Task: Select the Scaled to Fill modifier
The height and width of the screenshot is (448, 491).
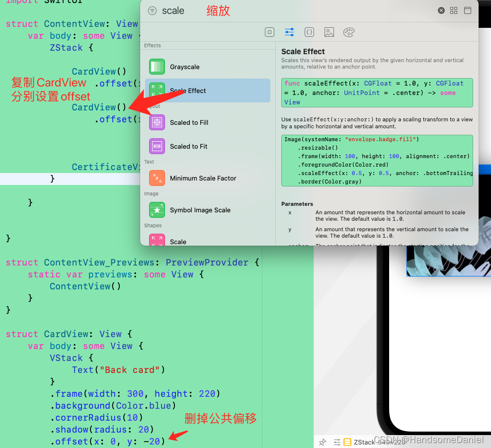Action: pyautogui.click(x=207, y=122)
